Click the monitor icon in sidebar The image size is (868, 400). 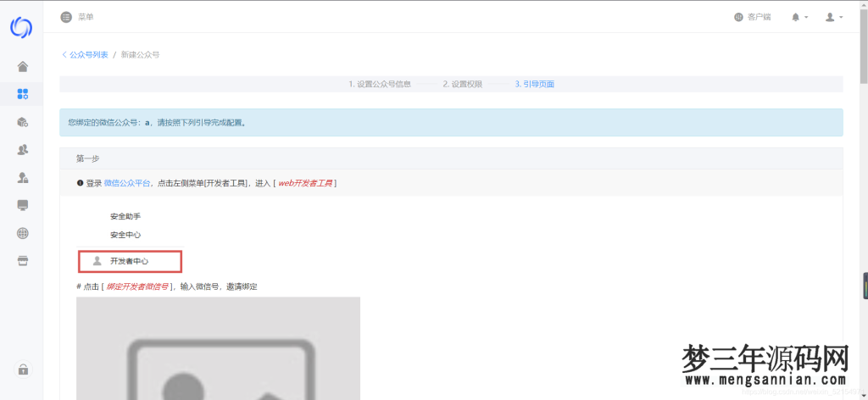tap(23, 205)
